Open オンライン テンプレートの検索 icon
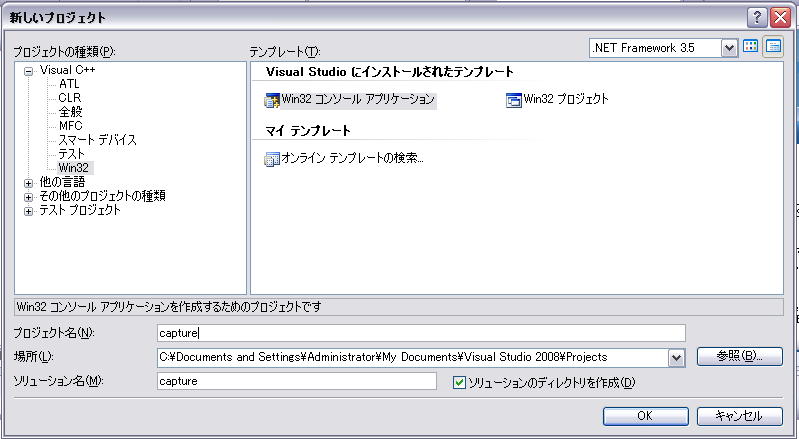This screenshot has height=439, width=799. (272, 159)
